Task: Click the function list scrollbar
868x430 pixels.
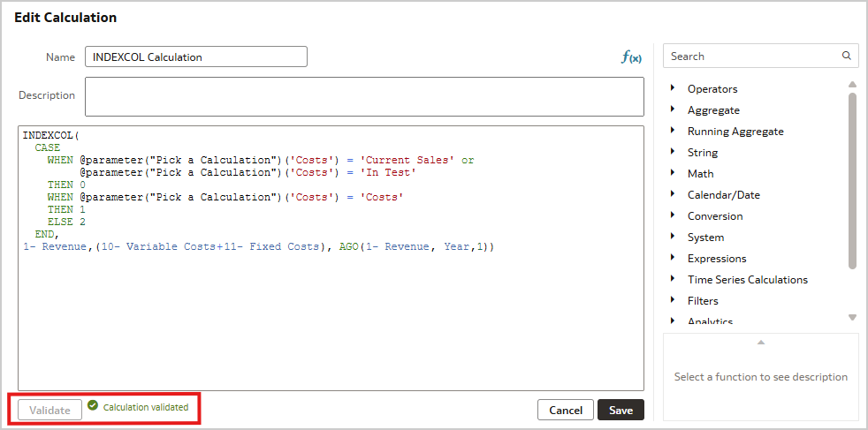Action: [852, 177]
